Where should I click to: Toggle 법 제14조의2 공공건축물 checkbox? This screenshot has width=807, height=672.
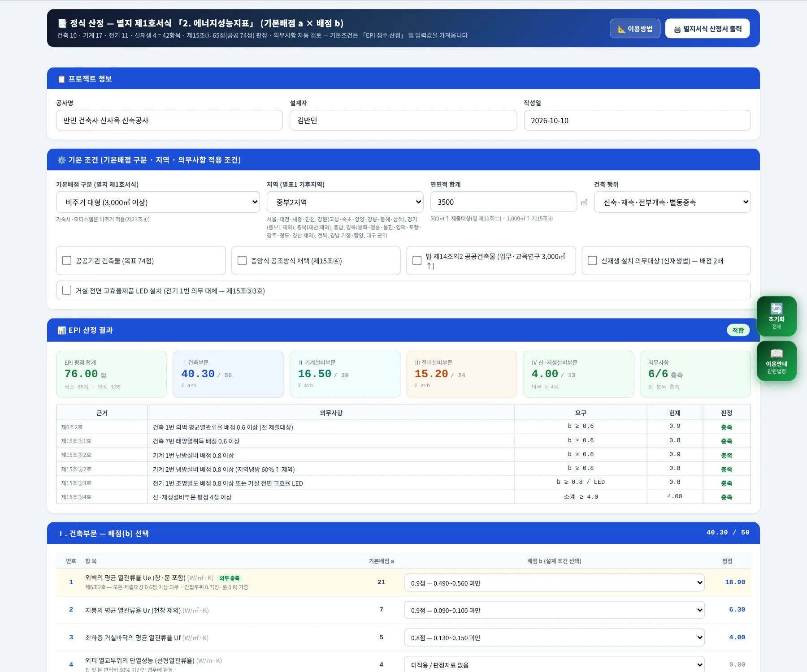pos(417,261)
